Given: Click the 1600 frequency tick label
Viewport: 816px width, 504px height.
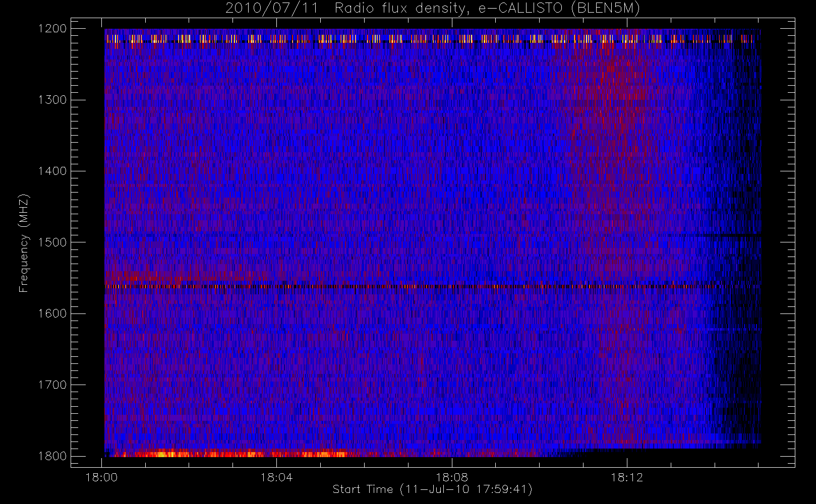Looking at the screenshot, I should coord(52,313).
